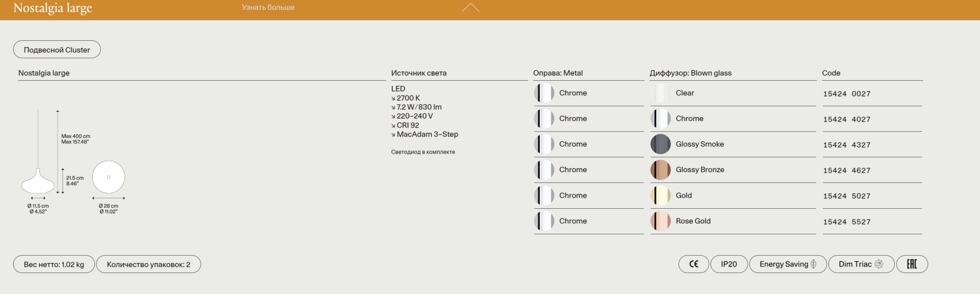Click the first Chrome frame swatch
The image size is (980, 294).
tap(544, 93)
